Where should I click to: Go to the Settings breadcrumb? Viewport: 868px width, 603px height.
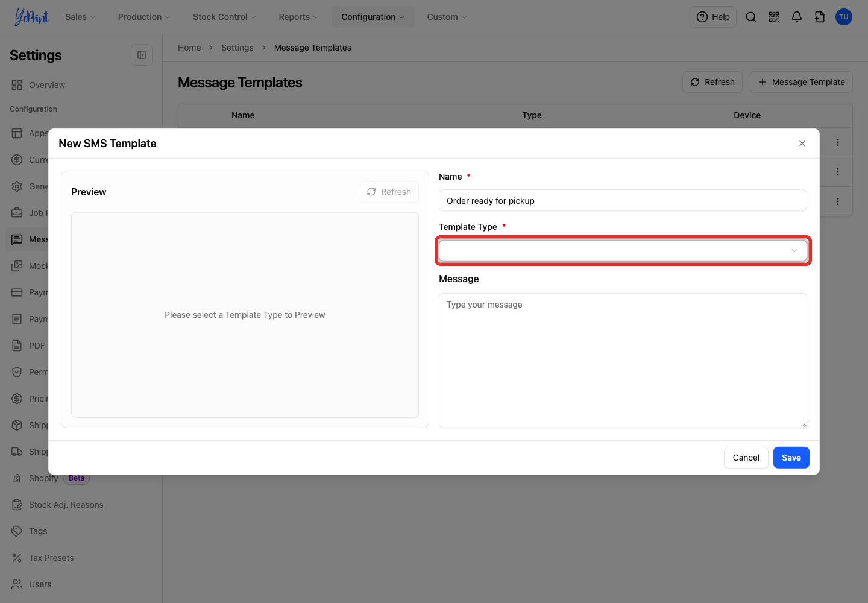pos(237,48)
